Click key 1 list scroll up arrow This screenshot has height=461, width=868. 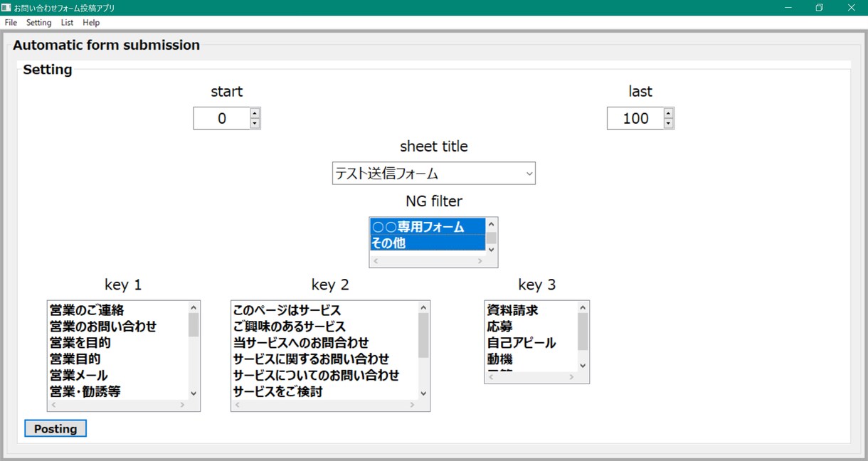[194, 307]
